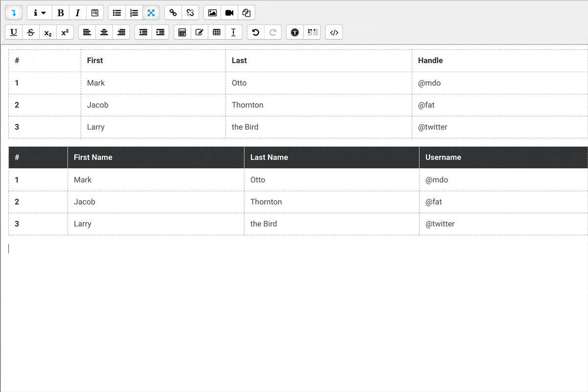Toggle bold formatting
This screenshot has width=588, height=392.
[x=61, y=13]
